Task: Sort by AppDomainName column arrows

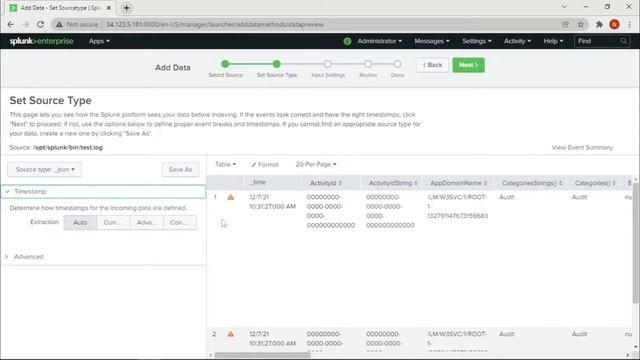Action: point(485,183)
